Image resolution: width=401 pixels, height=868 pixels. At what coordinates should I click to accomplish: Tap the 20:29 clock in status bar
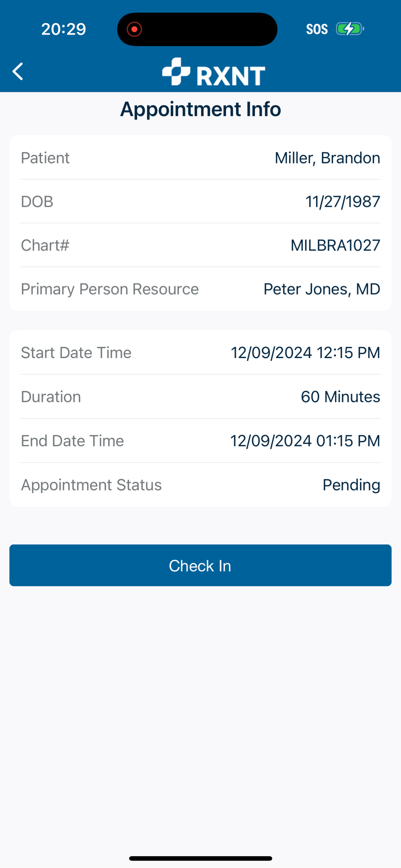click(64, 29)
